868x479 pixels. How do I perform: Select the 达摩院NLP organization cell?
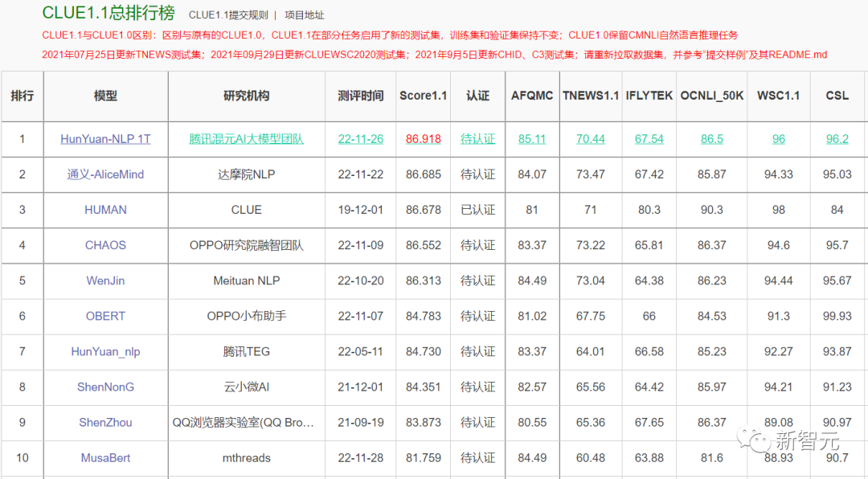click(x=247, y=174)
